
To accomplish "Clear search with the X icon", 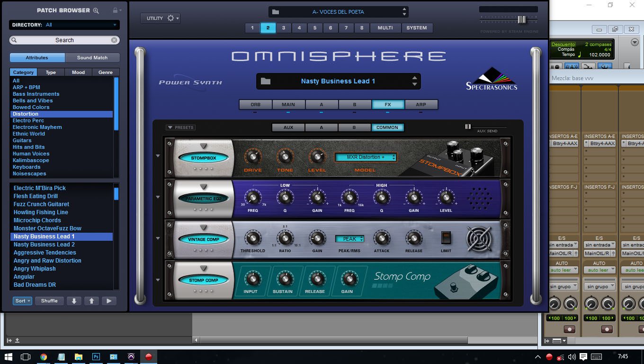I will (114, 40).
